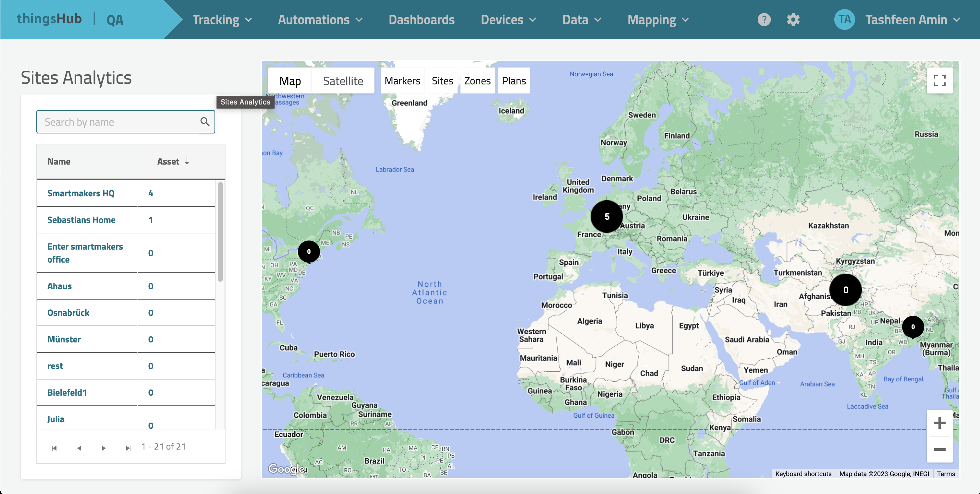Zoom in the map with plus
The height and width of the screenshot is (494, 980).
point(939,423)
